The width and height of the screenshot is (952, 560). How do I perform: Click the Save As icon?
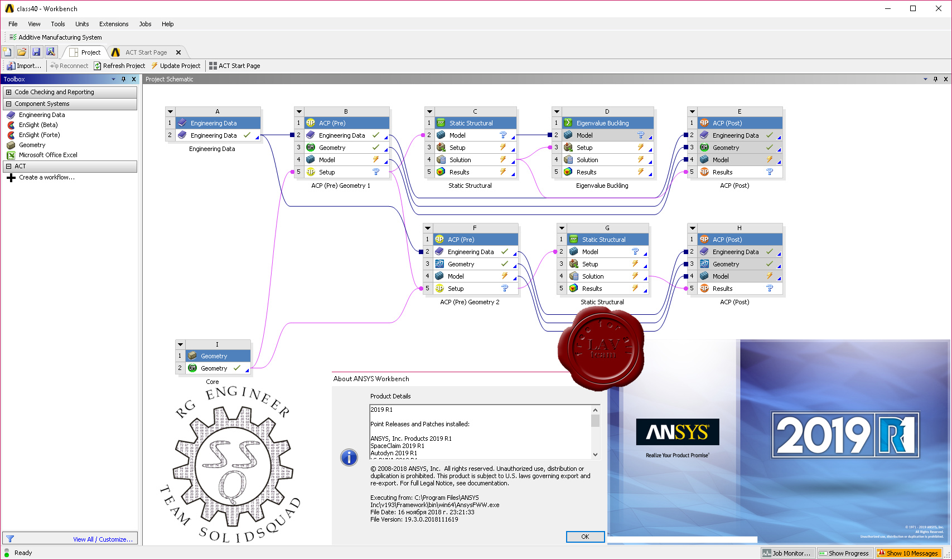pyautogui.click(x=51, y=52)
